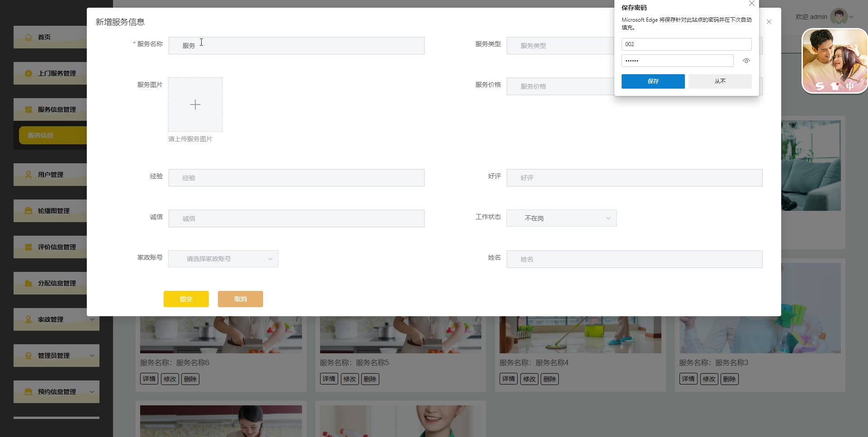
Task: Click 修改 for 服务名称6
Action: pos(170,379)
